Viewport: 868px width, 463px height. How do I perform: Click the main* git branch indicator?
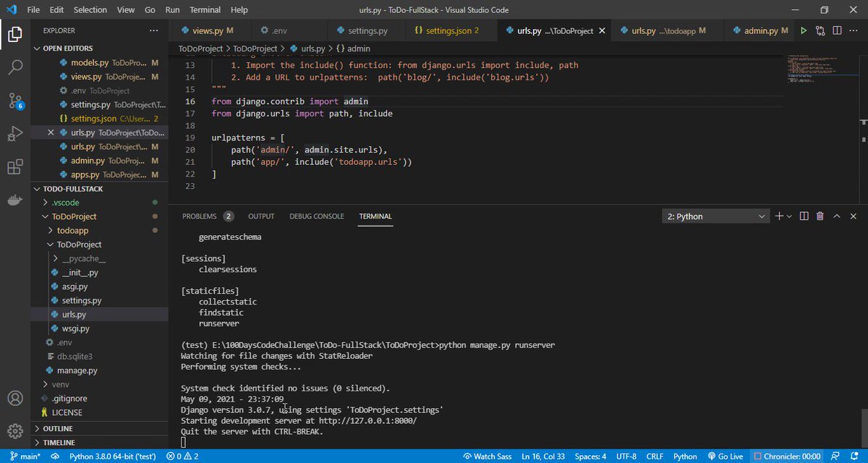(25, 456)
